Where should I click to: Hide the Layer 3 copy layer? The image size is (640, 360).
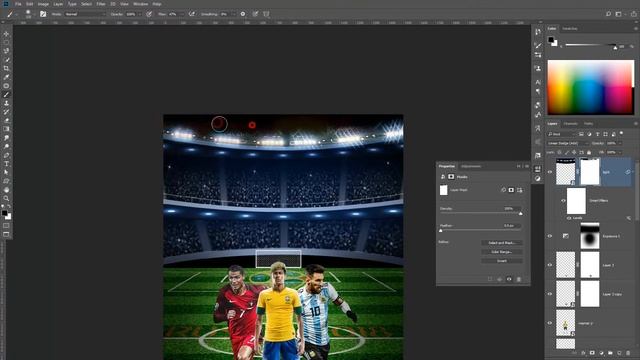550,294
